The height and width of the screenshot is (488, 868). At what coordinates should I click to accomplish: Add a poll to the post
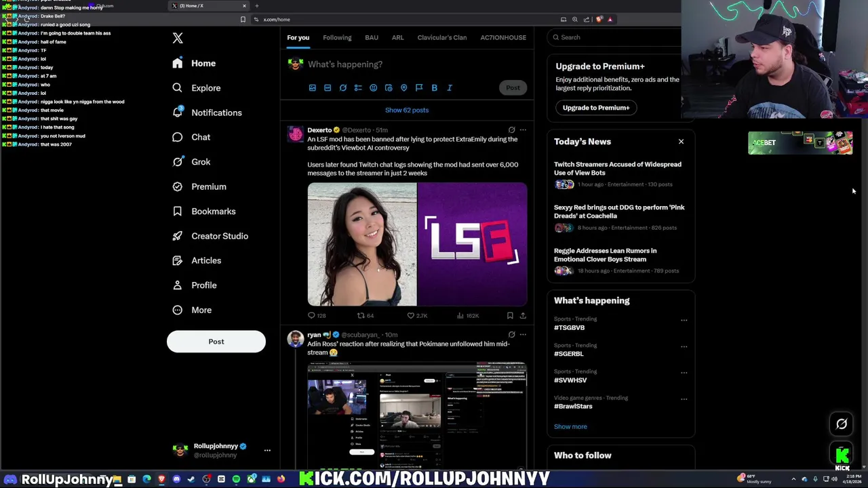358,87
